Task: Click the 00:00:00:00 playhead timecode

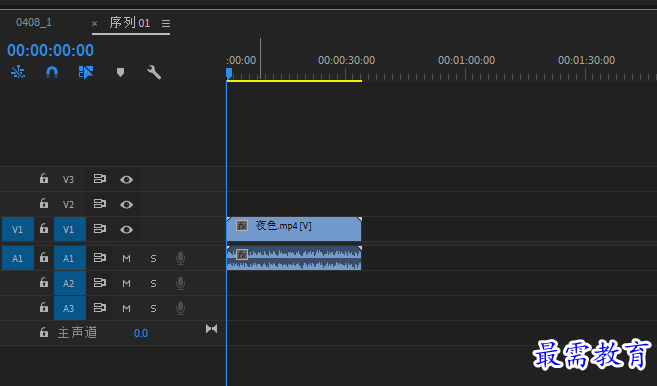Action: click(x=50, y=50)
